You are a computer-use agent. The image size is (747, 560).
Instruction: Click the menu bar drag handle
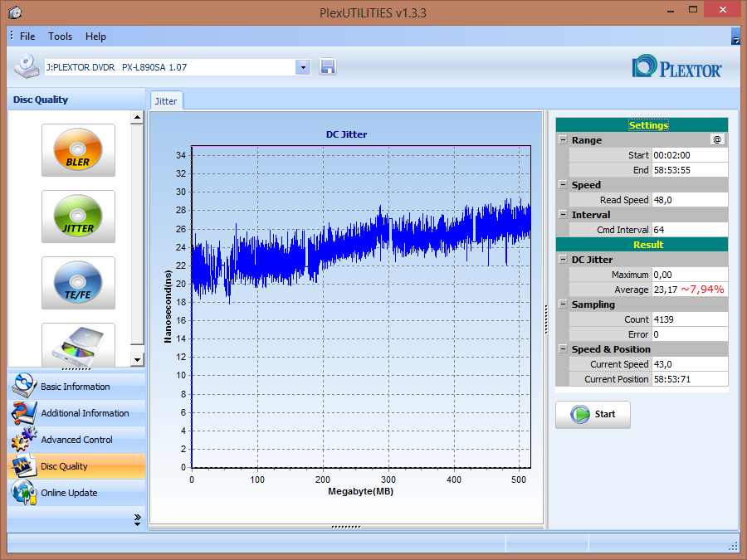tap(12, 36)
